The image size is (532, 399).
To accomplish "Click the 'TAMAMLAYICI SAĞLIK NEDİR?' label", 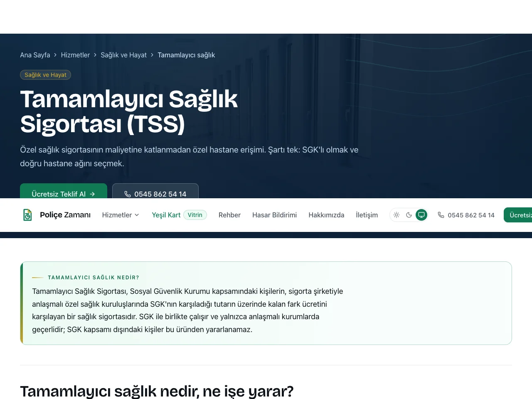I will pyautogui.click(x=94, y=277).
